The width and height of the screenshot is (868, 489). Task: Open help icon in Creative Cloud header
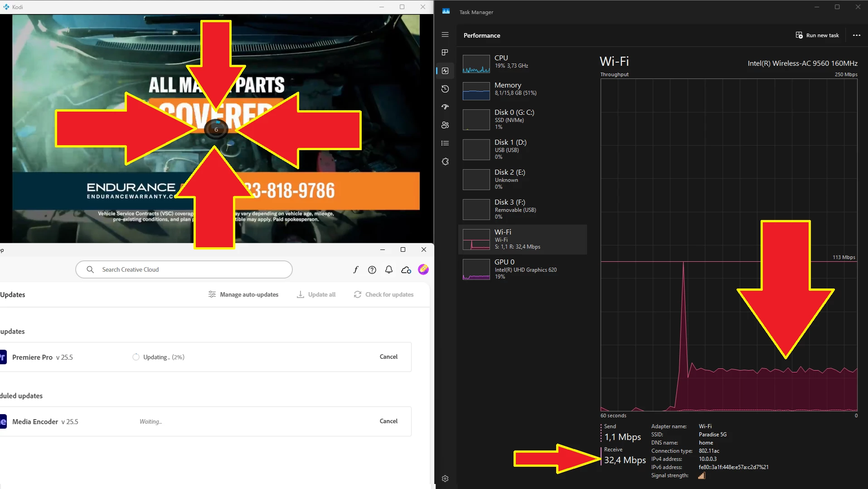[x=372, y=270]
